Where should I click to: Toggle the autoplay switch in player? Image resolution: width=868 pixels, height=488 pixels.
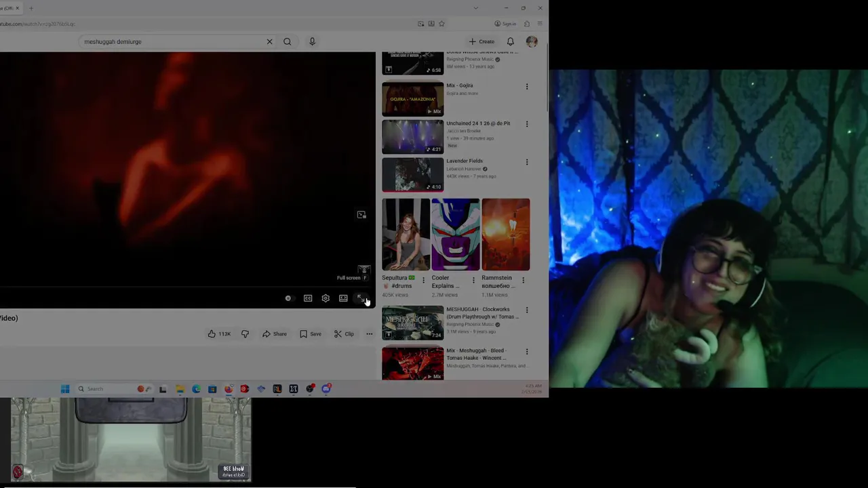(x=288, y=298)
